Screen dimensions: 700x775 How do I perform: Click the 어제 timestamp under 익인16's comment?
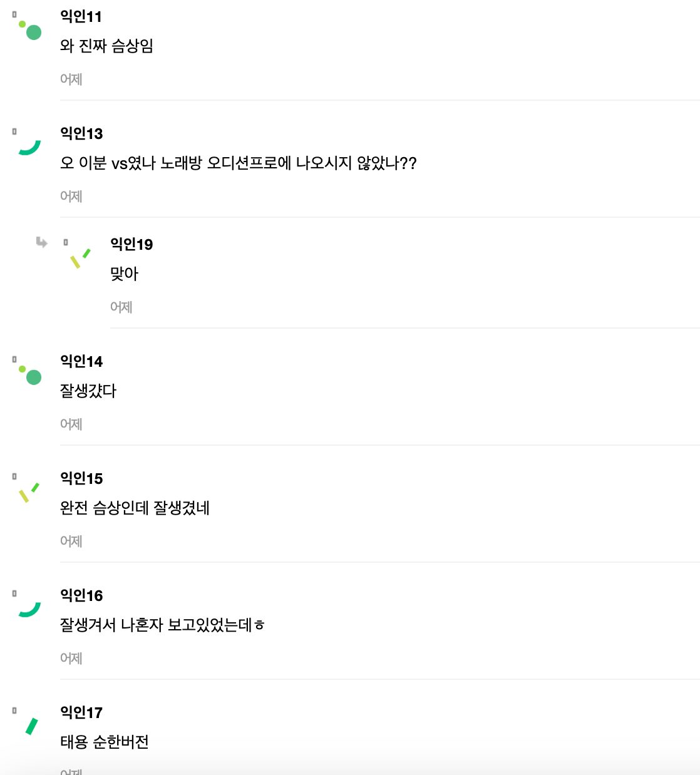click(x=71, y=658)
